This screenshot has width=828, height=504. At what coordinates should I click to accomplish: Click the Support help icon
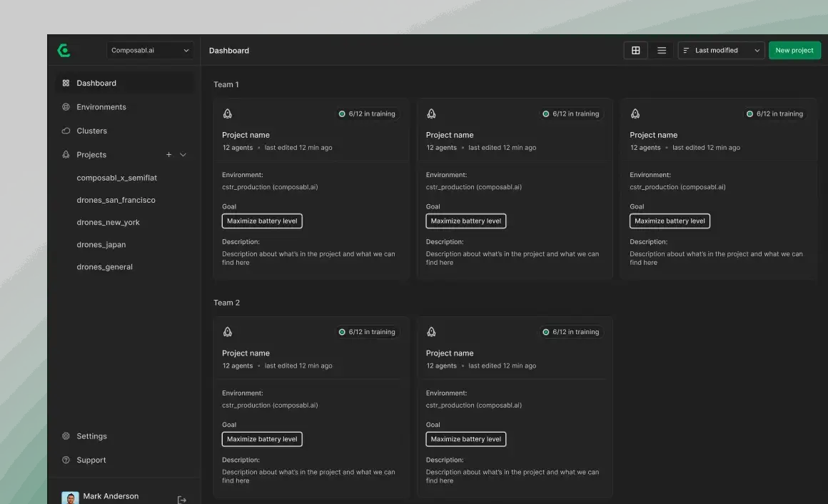tap(66, 460)
